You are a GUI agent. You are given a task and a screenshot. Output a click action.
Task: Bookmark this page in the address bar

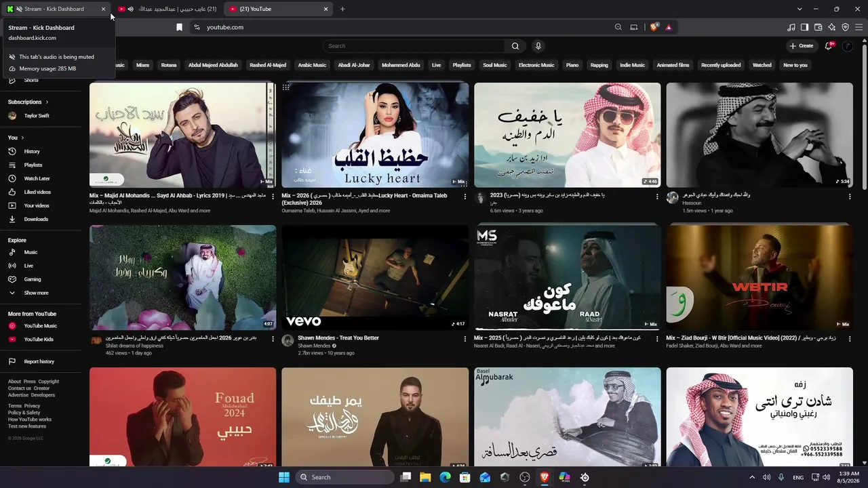coord(179,27)
